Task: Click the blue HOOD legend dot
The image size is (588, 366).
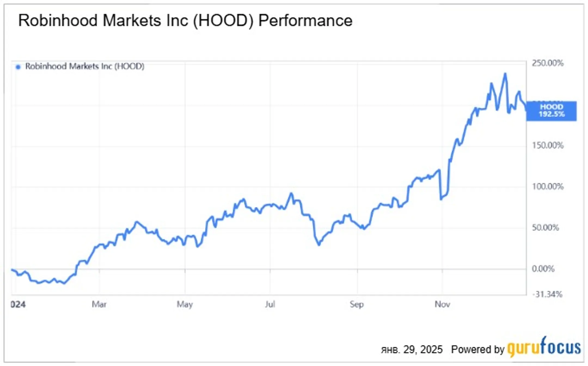Action: pos(18,67)
